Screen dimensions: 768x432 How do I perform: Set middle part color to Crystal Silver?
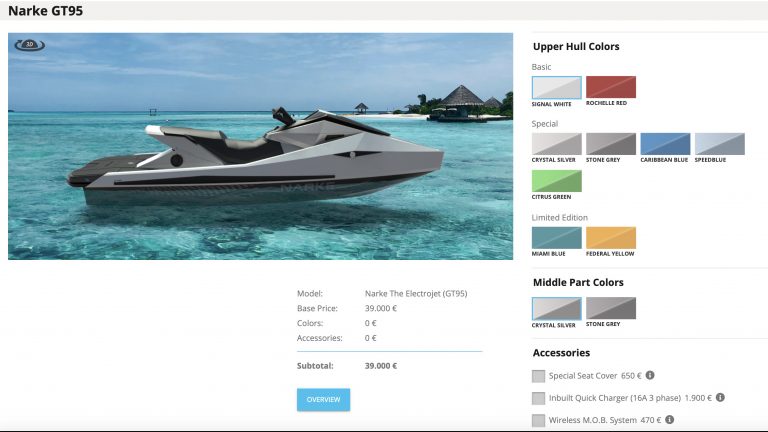[x=557, y=309]
